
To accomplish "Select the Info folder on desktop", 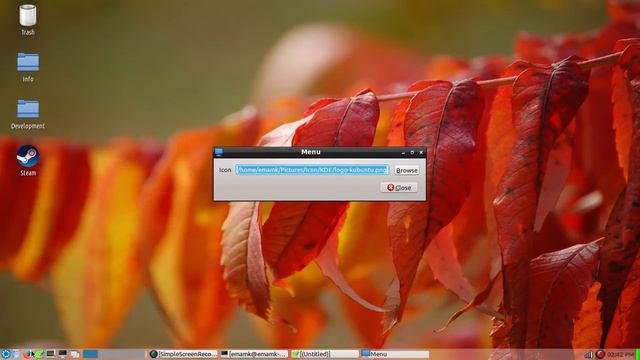I will [28, 67].
